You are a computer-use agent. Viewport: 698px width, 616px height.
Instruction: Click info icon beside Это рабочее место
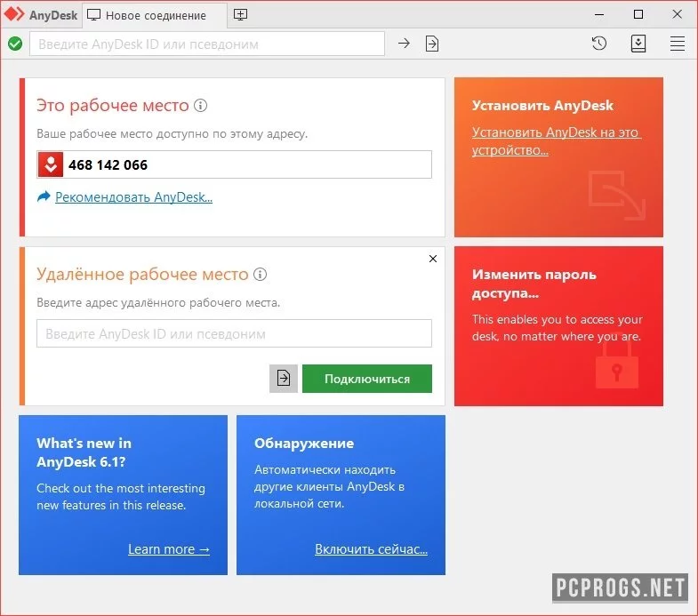tap(201, 106)
